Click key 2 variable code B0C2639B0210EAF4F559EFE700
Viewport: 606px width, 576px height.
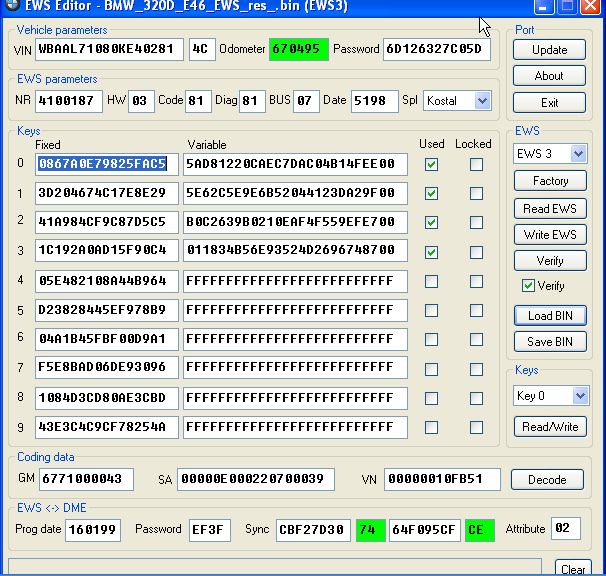tap(295, 222)
